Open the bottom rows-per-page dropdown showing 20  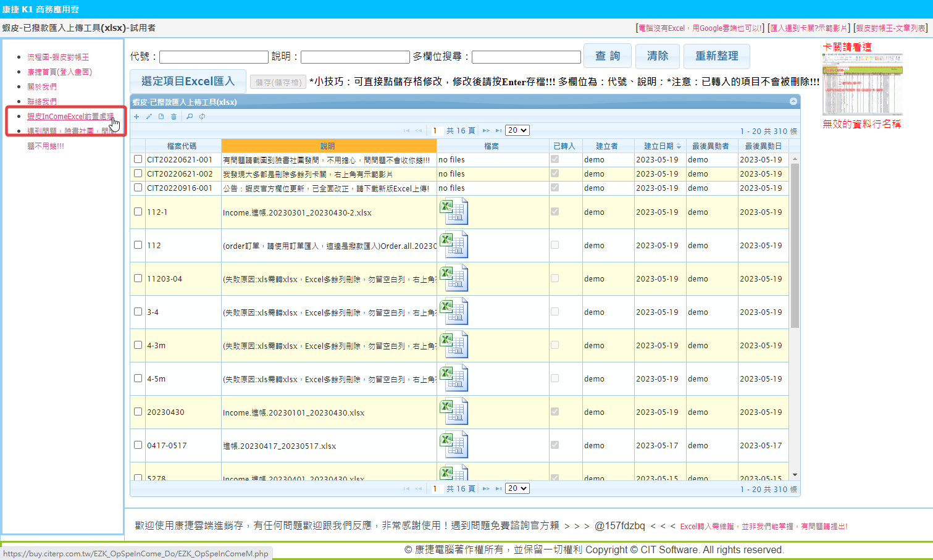517,488
